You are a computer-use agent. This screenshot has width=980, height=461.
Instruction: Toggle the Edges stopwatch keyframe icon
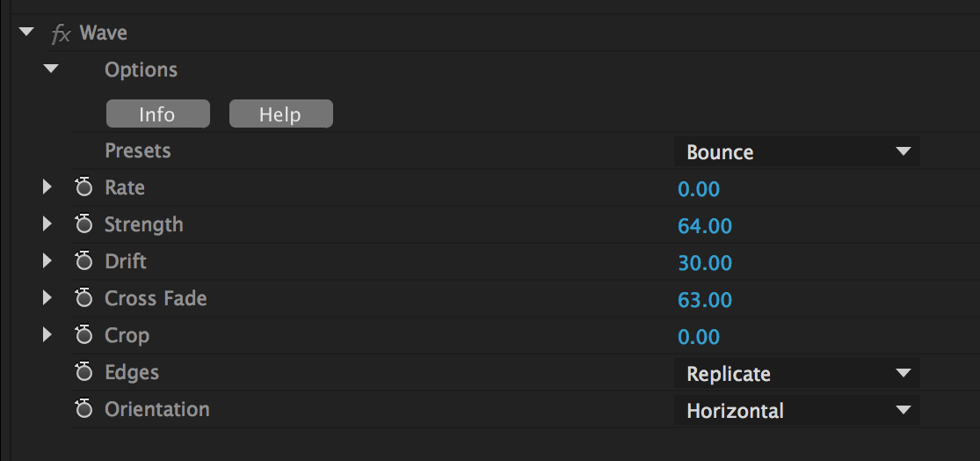84,372
